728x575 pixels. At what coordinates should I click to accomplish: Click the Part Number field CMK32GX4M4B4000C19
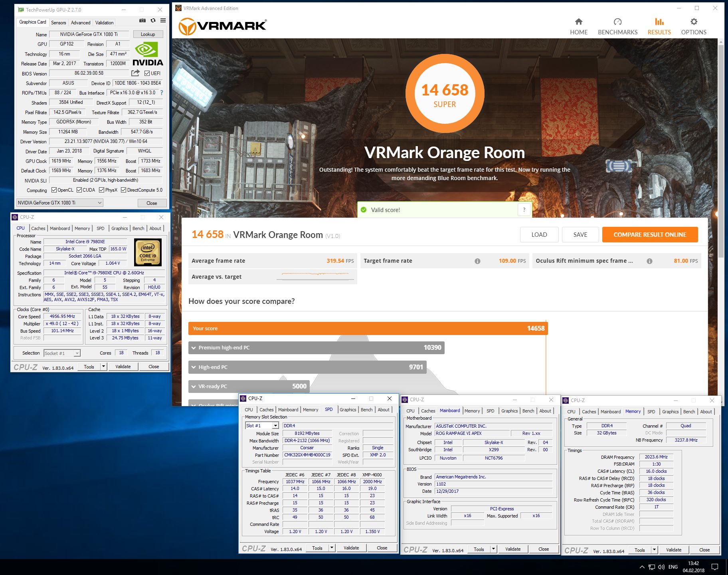307,455
